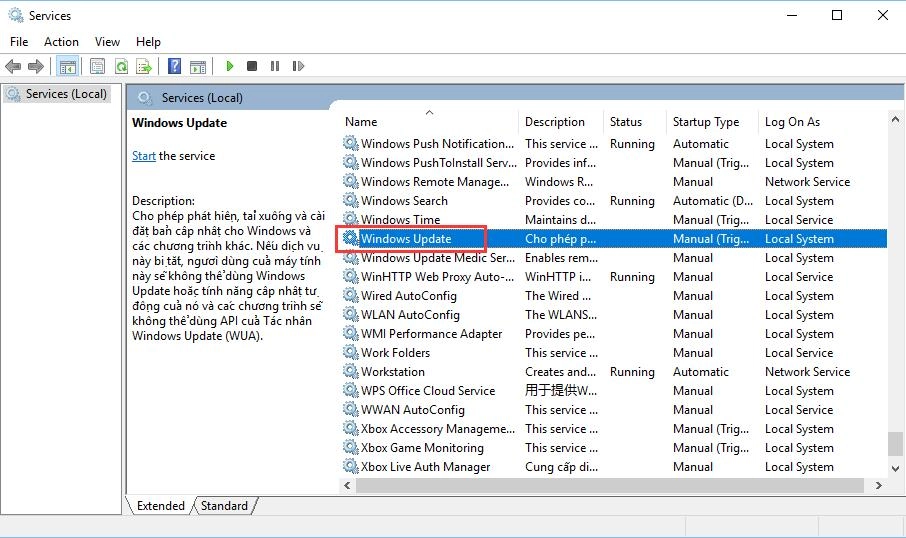
Task: Select WinHTTP Web Proxy Auto-... service
Action: click(437, 277)
